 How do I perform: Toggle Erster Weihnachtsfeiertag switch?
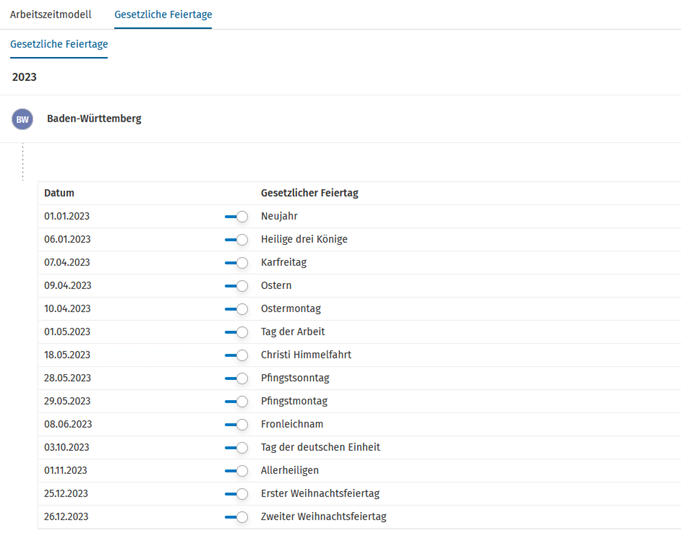[236, 494]
